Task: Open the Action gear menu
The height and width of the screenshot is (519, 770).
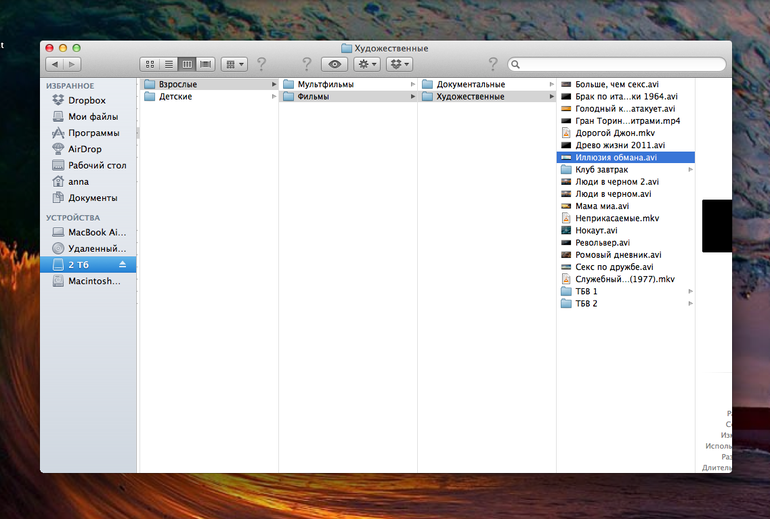Action: [367, 64]
